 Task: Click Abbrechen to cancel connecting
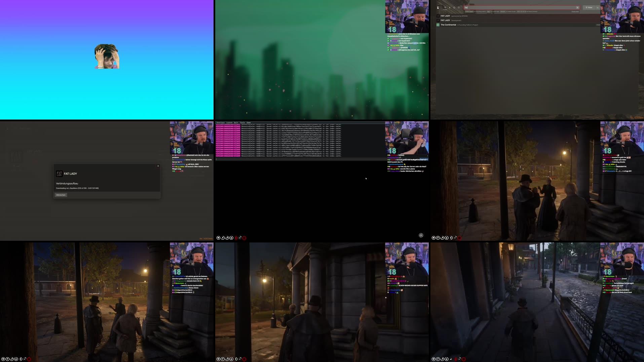(x=61, y=195)
